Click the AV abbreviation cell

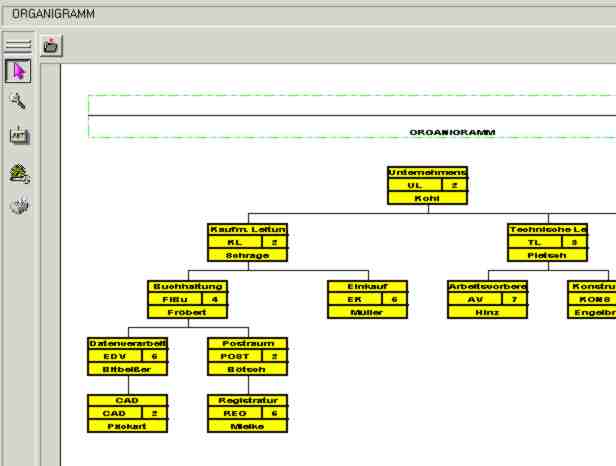[475, 299]
